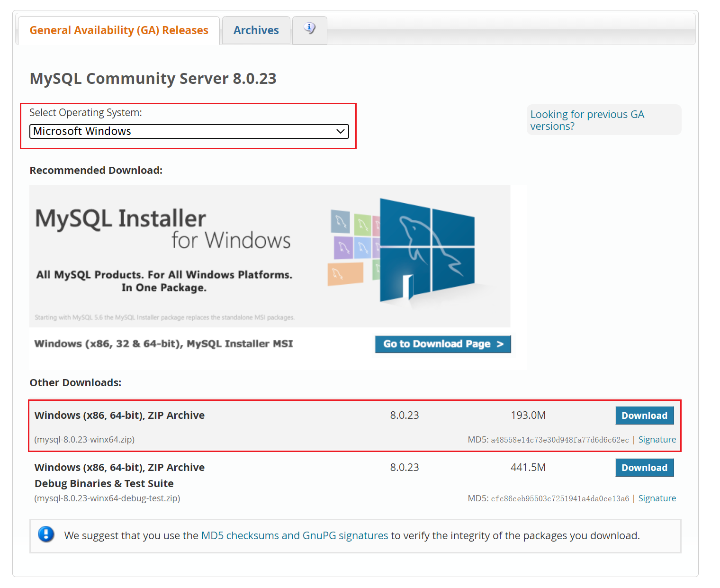The height and width of the screenshot is (588, 720).
Task: Select General Availability (GA) Releases tab
Action: click(119, 30)
